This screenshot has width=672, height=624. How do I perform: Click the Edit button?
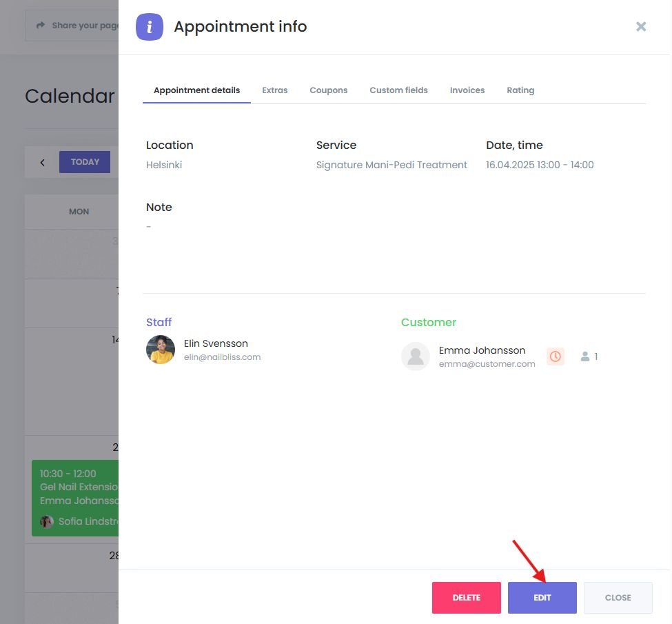(x=542, y=598)
